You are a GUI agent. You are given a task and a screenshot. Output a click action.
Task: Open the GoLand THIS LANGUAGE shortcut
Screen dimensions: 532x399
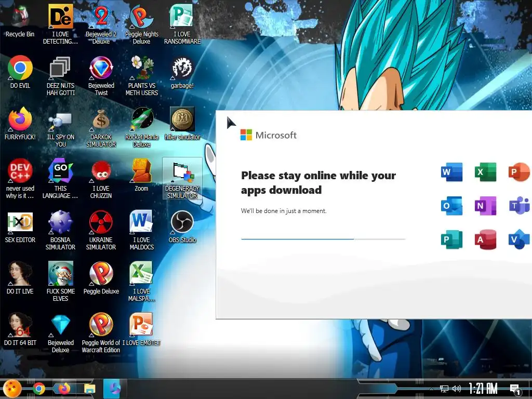[60, 179]
